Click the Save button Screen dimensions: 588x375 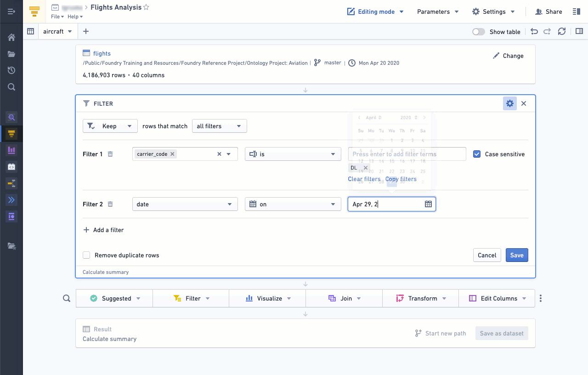click(x=517, y=255)
